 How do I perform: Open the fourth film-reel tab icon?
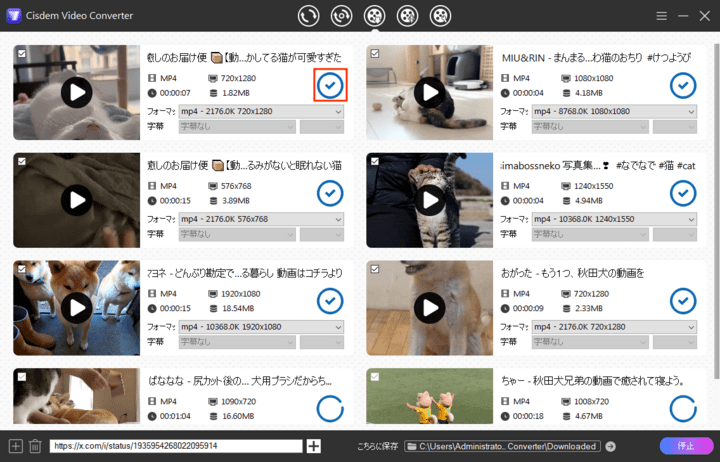[407, 16]
